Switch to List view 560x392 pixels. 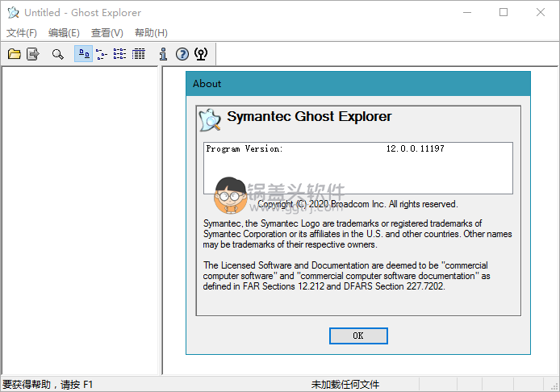pyautogui.click(x=119, y=54)
